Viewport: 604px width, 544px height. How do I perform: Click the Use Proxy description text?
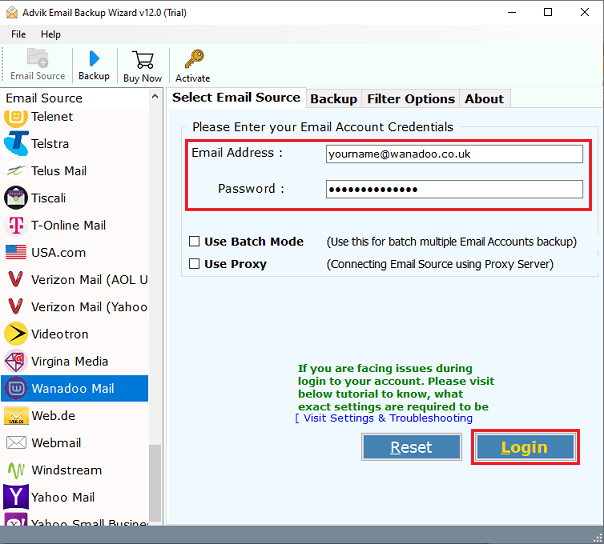click(x=440, y=264)
